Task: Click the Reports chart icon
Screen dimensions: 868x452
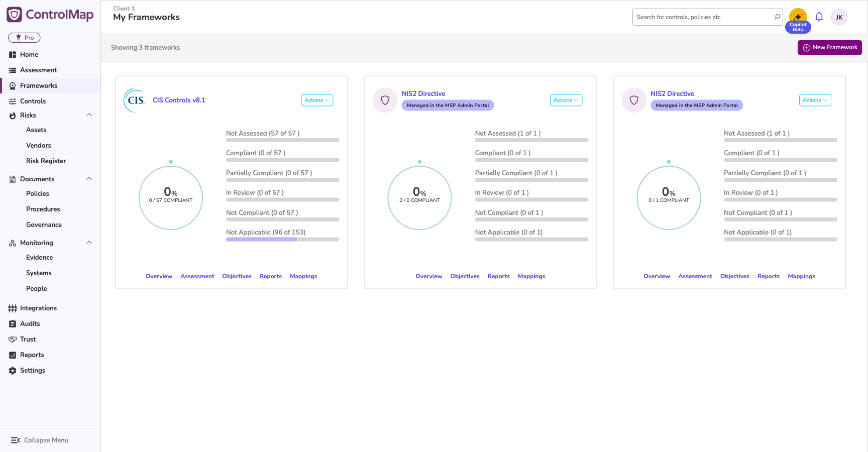Action: click(13, 355)
